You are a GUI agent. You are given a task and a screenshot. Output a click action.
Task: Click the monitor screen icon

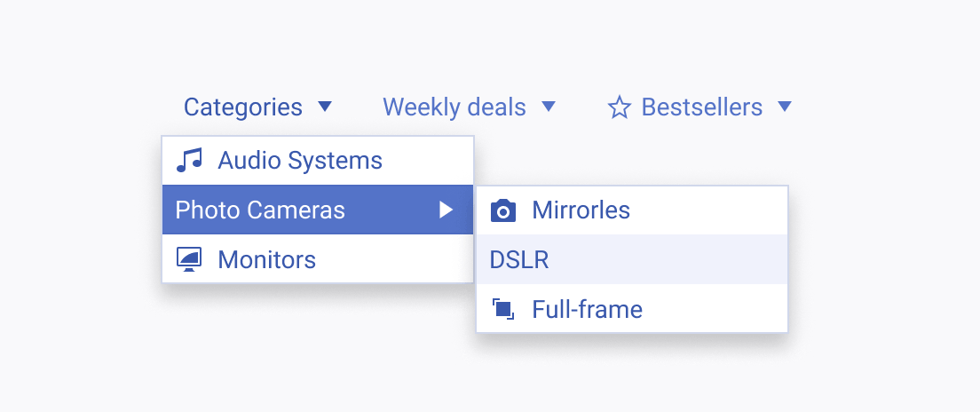[x=189, y=258]
